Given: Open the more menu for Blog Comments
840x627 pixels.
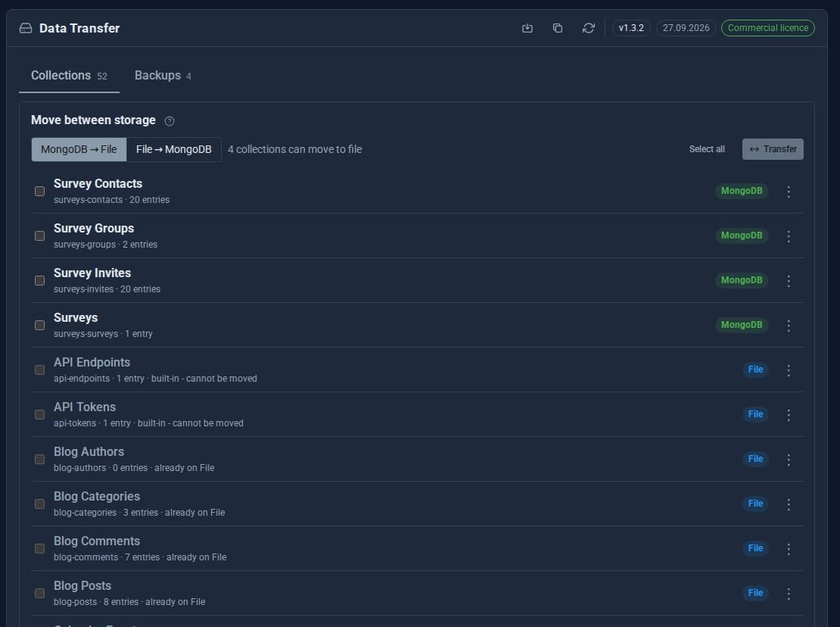Looking at the screenshot, I should [x=789, y=549].
